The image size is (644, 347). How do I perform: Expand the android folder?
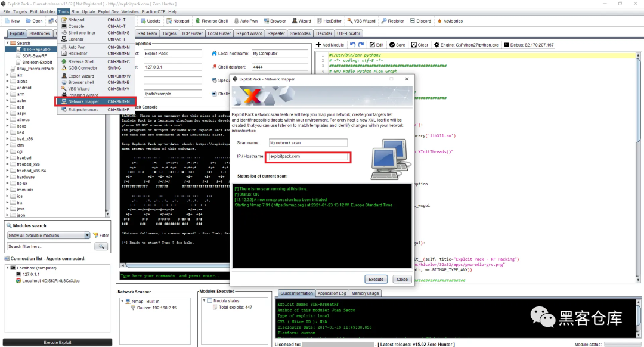[7, 88]
